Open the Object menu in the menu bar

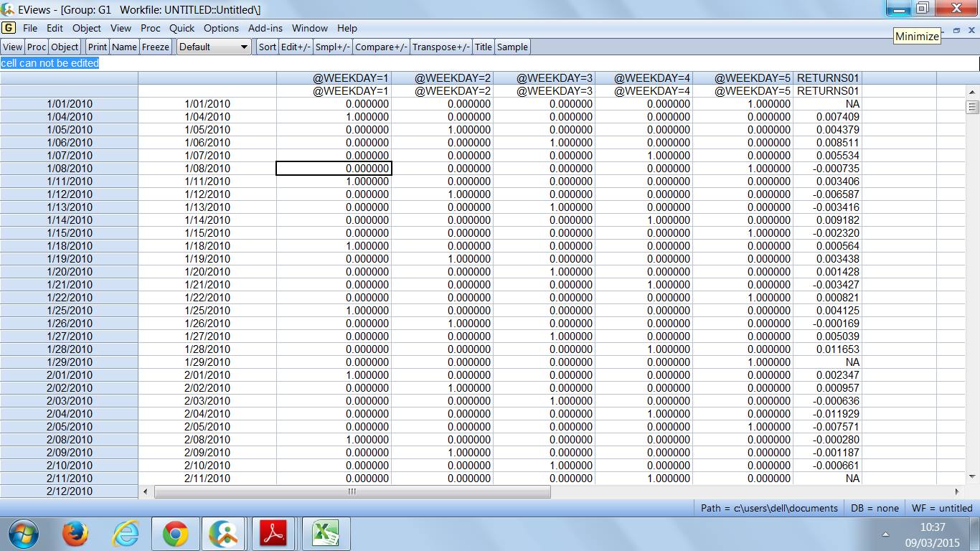point(87,28)
